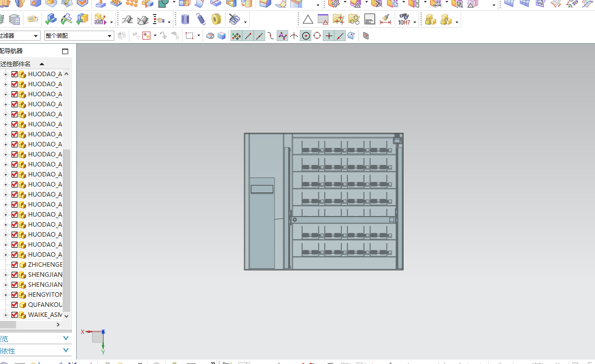Uncheck the QUFANKOU component checkbox
Viewport: 595px width, 364px height.
(15, 305)
